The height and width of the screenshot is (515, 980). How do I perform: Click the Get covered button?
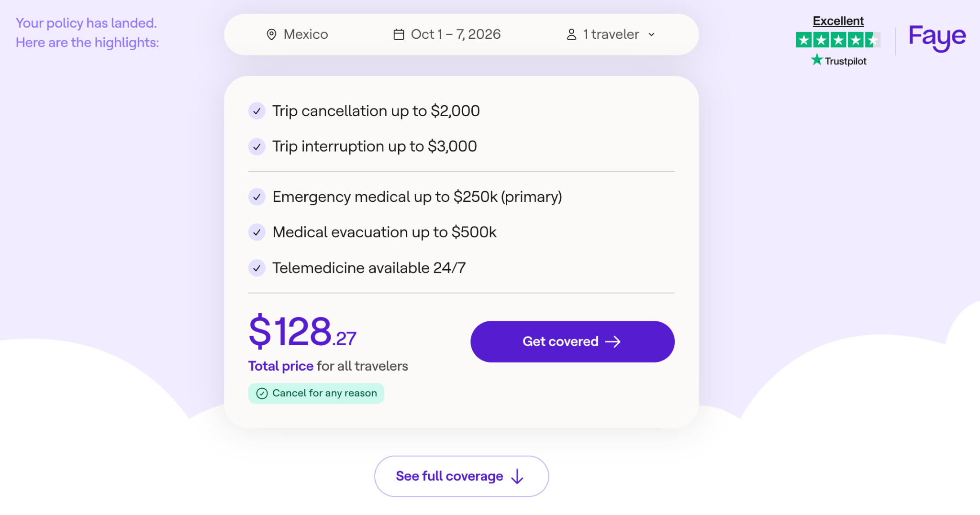tap(572, 341)
